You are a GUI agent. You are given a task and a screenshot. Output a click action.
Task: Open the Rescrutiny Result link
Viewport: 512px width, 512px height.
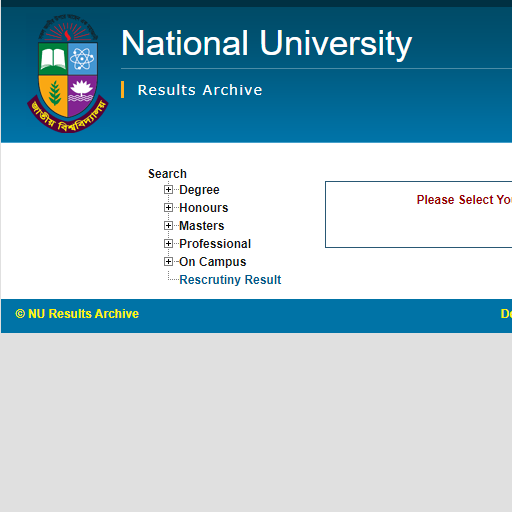pyautogui.click(x=230, y=280)
